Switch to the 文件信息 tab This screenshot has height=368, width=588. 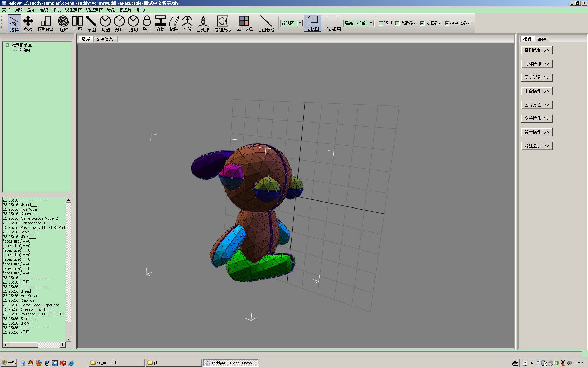(x=105, y=39)
